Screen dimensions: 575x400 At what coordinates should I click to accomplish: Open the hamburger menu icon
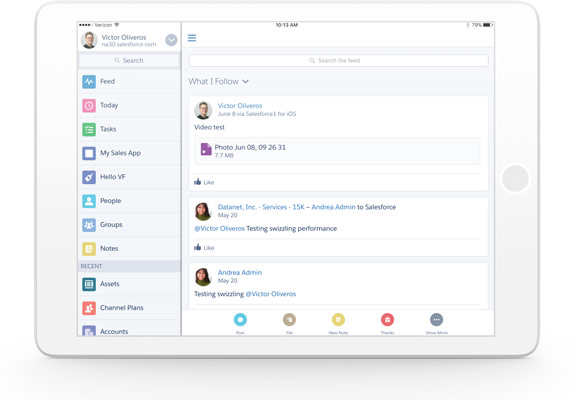(192, 38)
